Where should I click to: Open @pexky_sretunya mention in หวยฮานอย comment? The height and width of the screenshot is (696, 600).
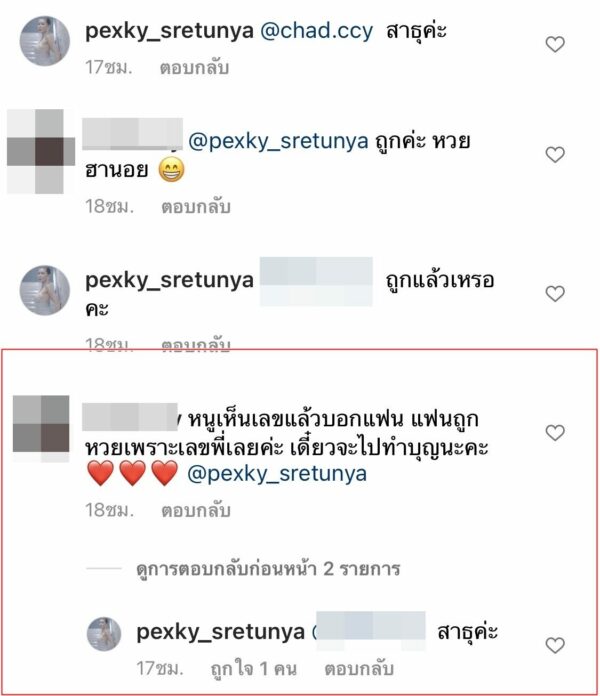click(x=278, y=141)
